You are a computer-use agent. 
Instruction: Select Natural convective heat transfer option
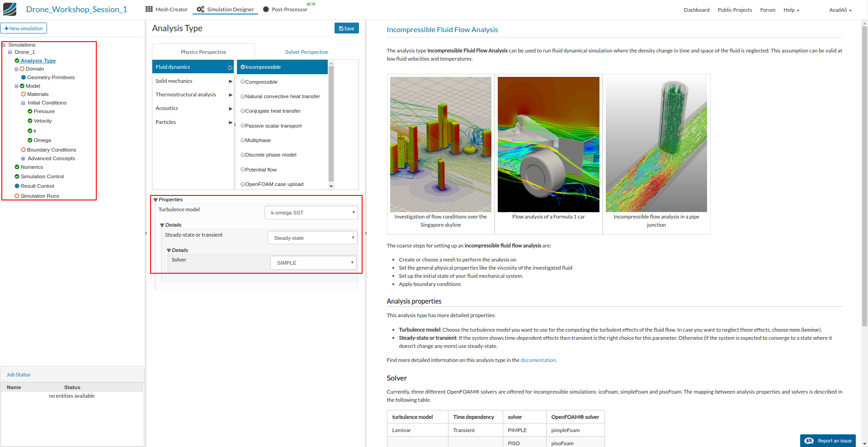[x=243, y=96]
